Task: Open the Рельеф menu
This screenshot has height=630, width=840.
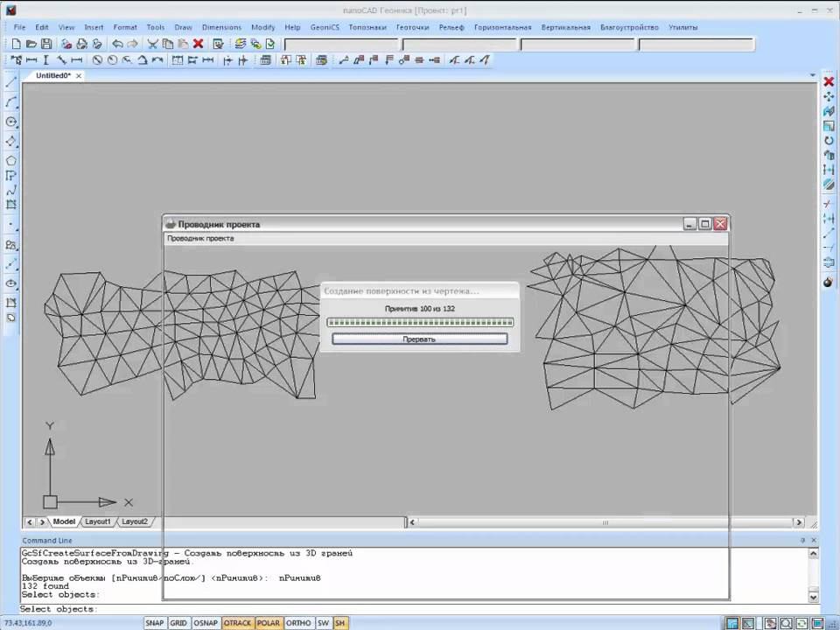Action: click(451, 27)
